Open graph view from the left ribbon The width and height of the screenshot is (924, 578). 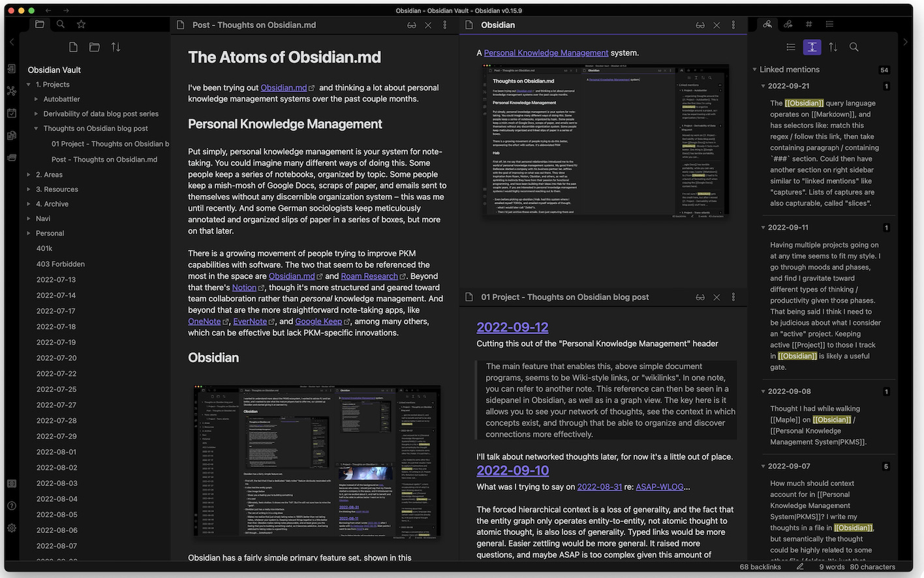coord(12,91)
